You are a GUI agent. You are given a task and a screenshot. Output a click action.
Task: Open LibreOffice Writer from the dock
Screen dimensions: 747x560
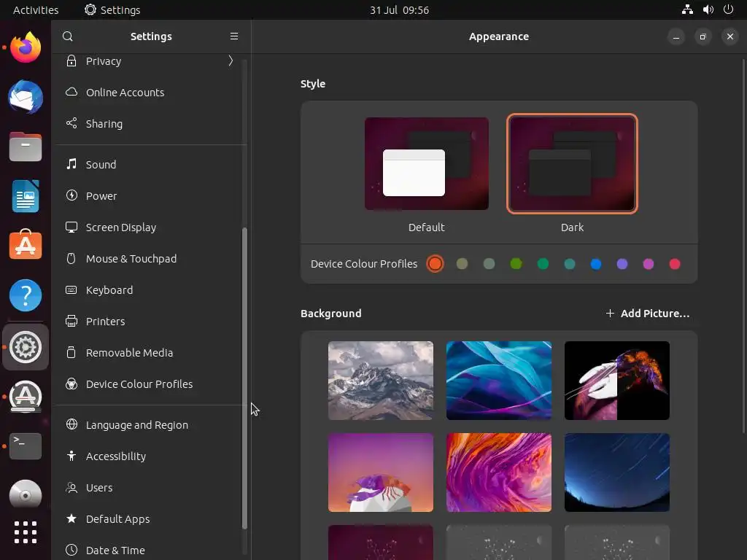click(x=26, y=196)
